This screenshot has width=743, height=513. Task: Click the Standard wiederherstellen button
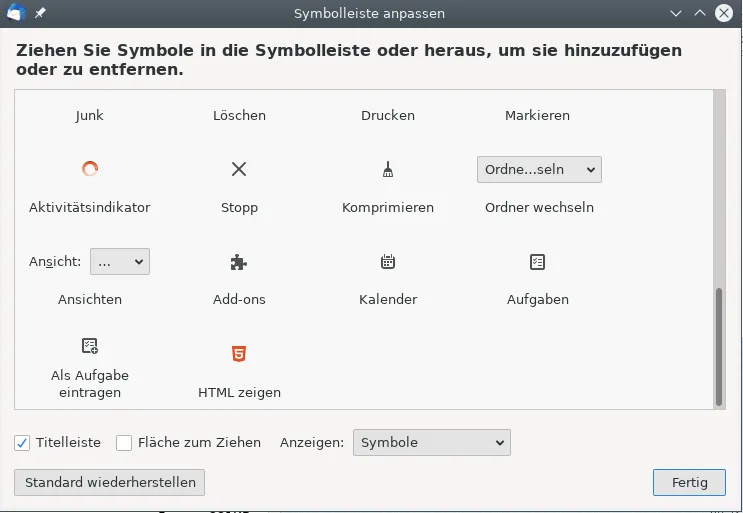(109, 483)
